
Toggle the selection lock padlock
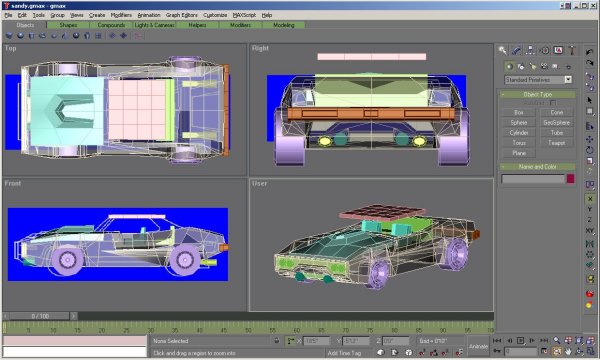pyautogui.click(x=277, y=340)
